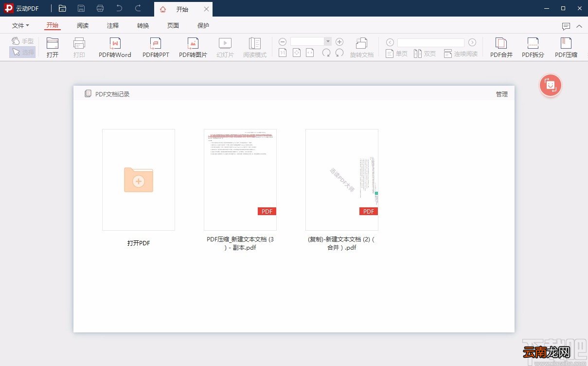
Task: Click the fit page icon
Action: (x=297, y=53)
